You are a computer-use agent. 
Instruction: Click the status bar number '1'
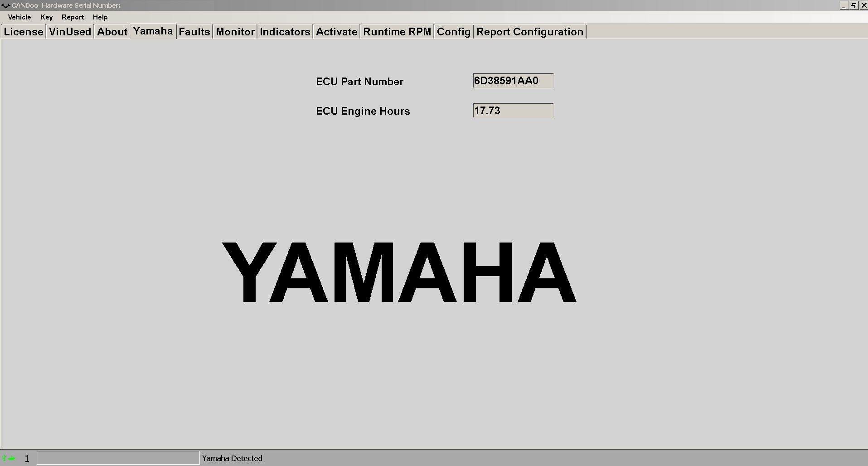pos(27,459)
